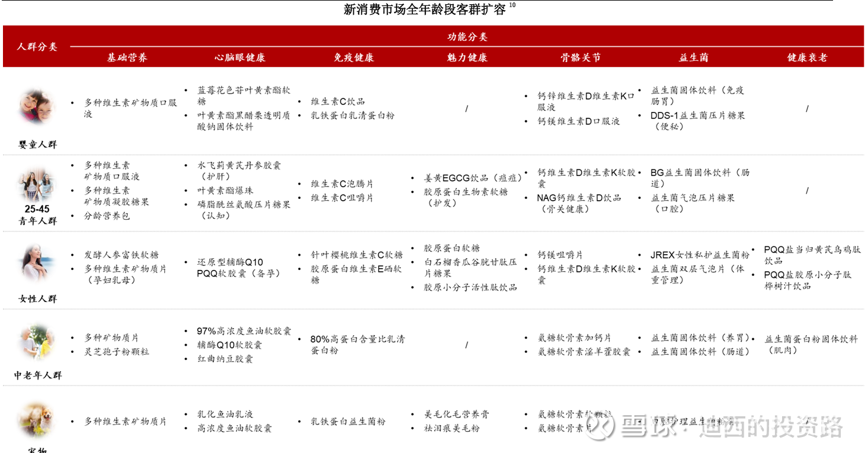The width and height of the screenshot is (868, 453).
Task: Select the "钙镁咀嚼片" item
Action: click(560, 255)
